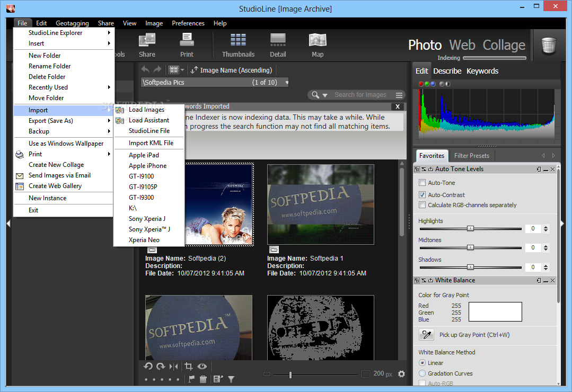Switch to Collage mode
Viewport: 572px width, 392px height.
point(504,45)
